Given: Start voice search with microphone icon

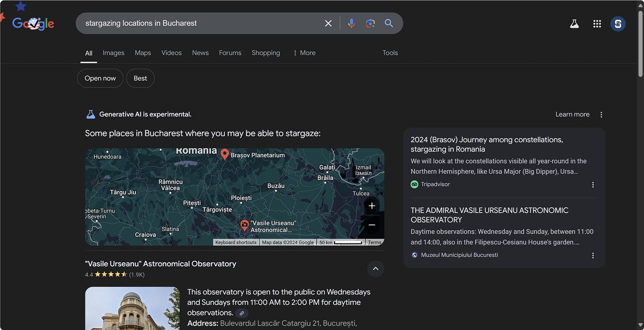Looking at the screenshot, I should tap(351, 23).
